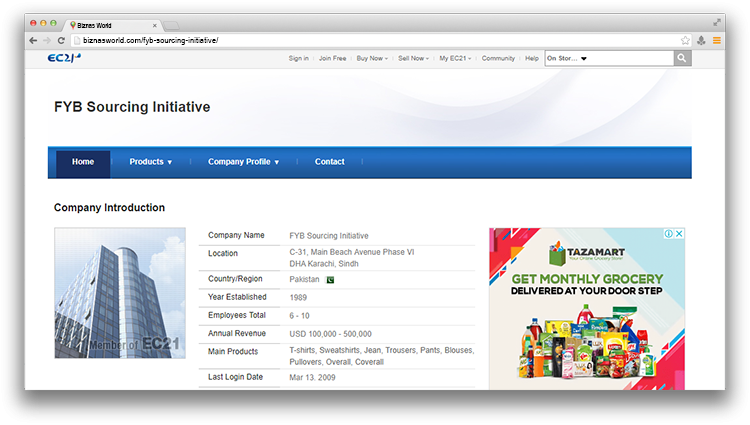Open the Sell Now dropdown
Image resolution: width=750 pixels, height=425 pixels.
tap(413, 59)
